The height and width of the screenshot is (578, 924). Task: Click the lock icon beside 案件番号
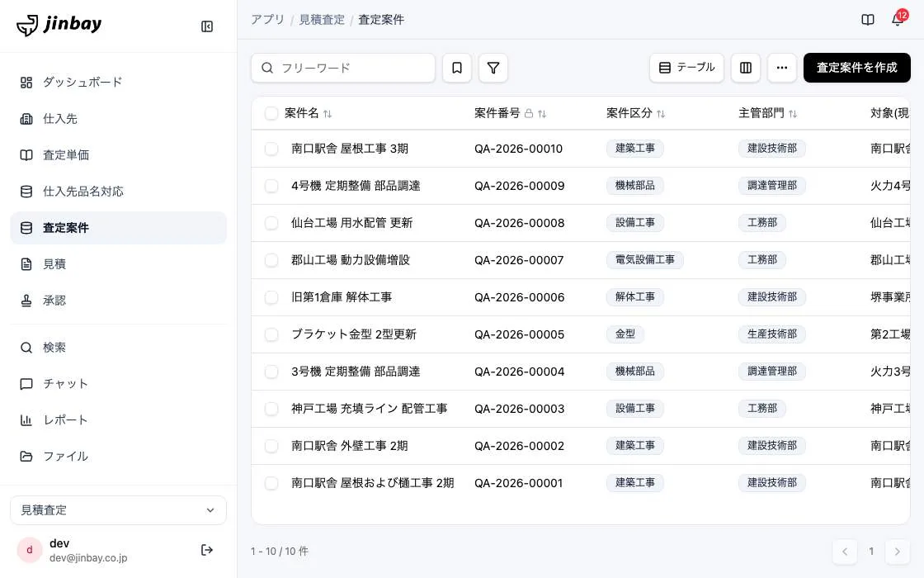coord(529,113)
